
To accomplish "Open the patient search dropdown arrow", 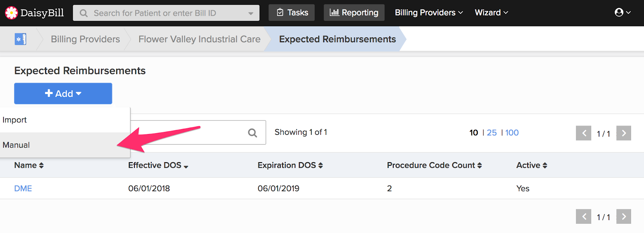I will click(251, 13).
